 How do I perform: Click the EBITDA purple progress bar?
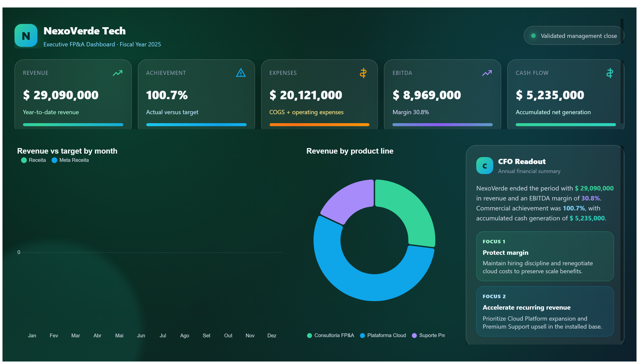pyautogui.click(x=442, y=124)
